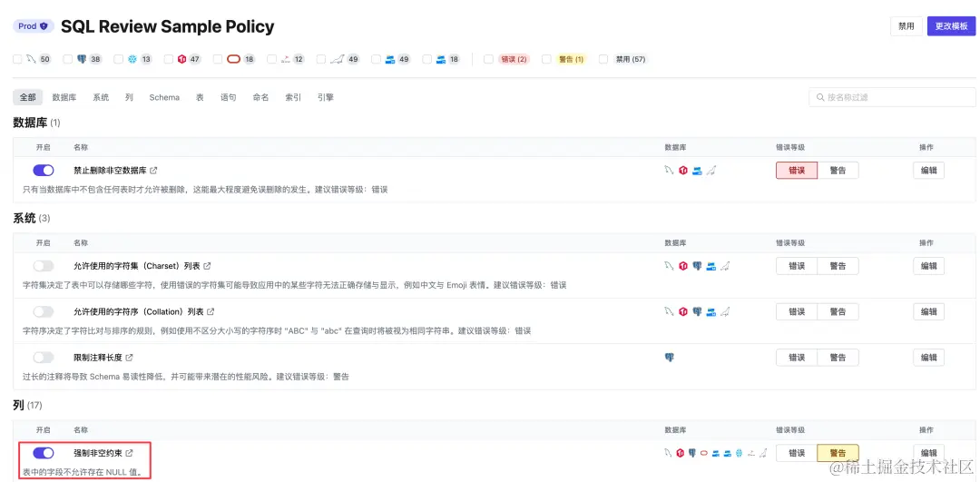Click the MariaDB seal icon with count 49

338,59
